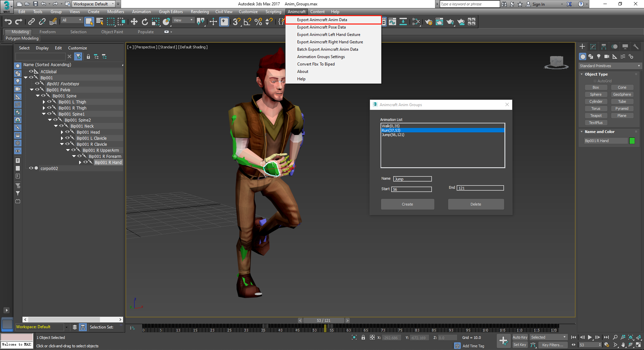Expand the Bip001 R Thigh node
Image resolution: width=644 pixels, height=350 pixels.
pos(44,108)
